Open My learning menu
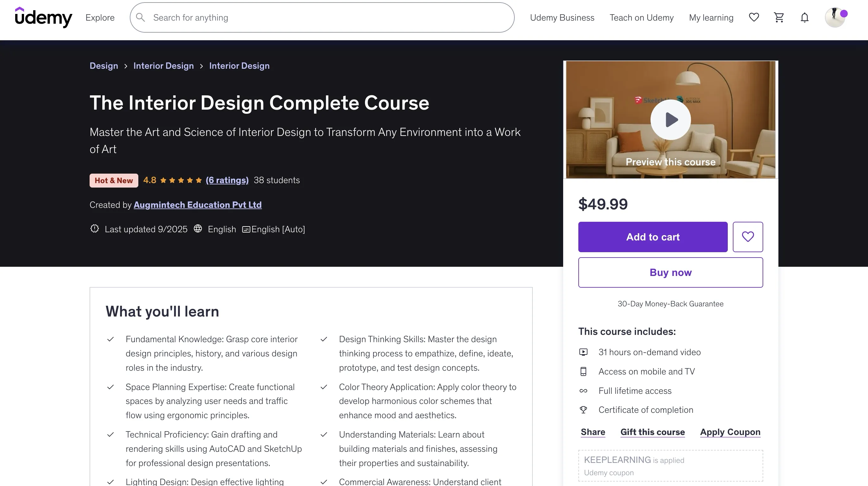Viewport: 868px width, 486px height. [x=711, y=17]
